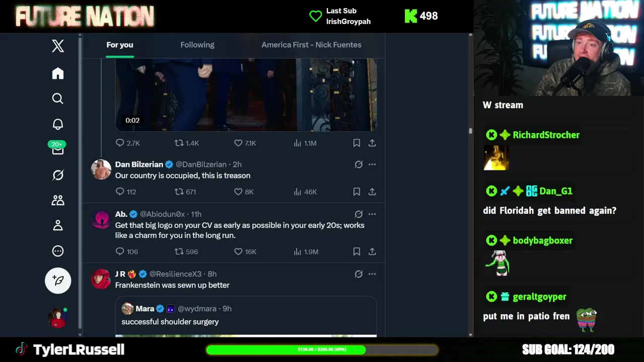Open @ResilienceX3 handle link
The height and width of the screenshot is (362, 644).
click(x=175, y=274)
